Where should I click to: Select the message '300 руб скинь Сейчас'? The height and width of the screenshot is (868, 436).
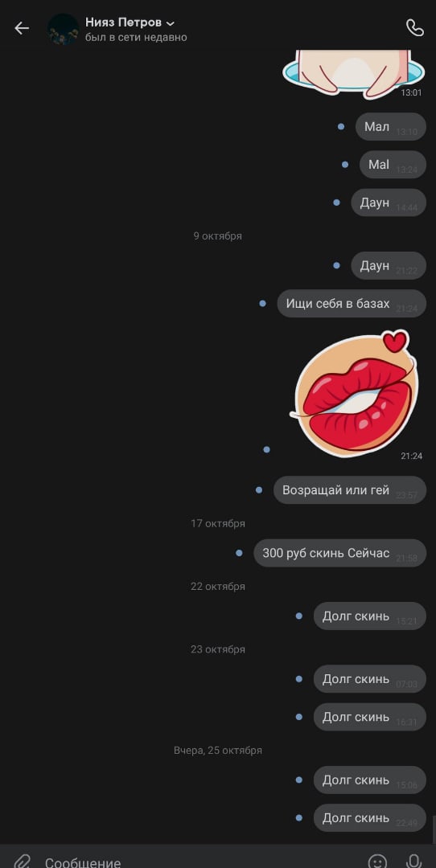pos(339,553)
